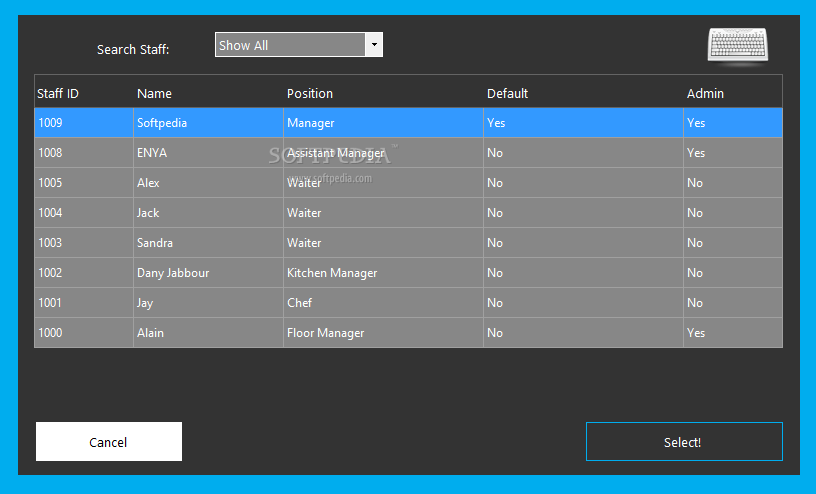Click Admin Yes cell in Alain row
Screen dimensions: 816x494
point(733,333)
